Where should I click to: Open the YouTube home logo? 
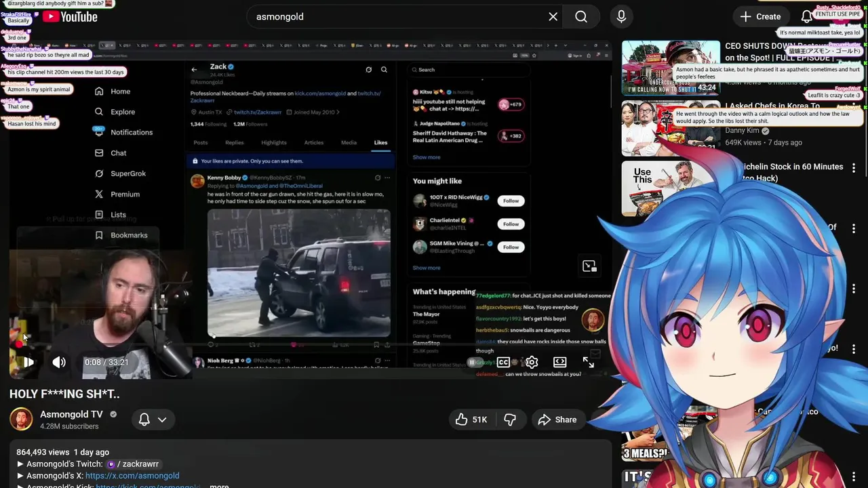click(70, 16)
